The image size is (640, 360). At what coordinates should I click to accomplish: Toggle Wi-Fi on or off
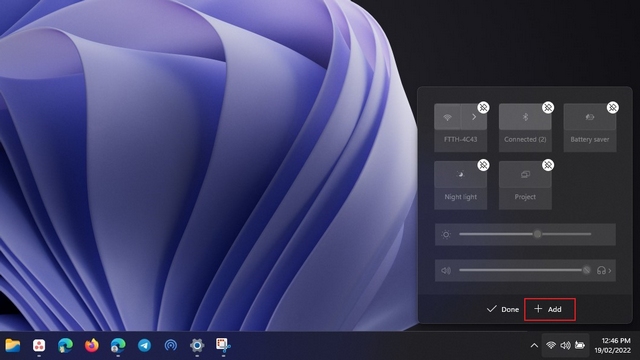click(x=447, y=117)
